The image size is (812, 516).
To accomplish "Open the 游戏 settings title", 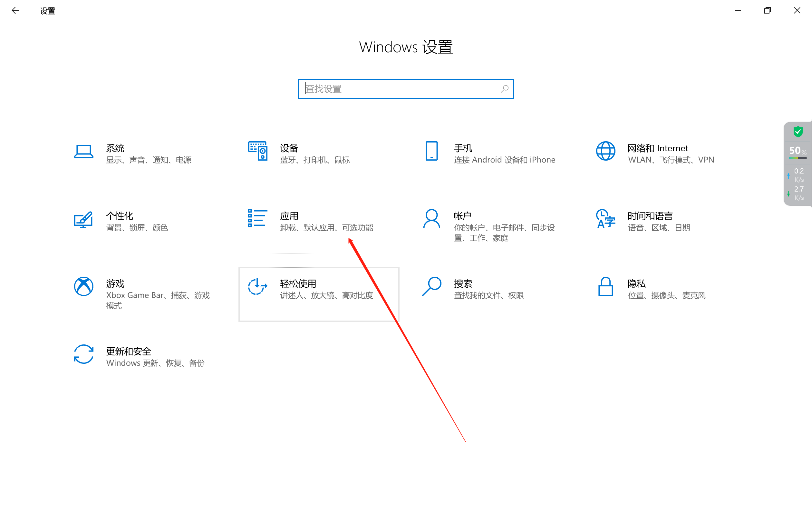I will (x=115, y=283).
